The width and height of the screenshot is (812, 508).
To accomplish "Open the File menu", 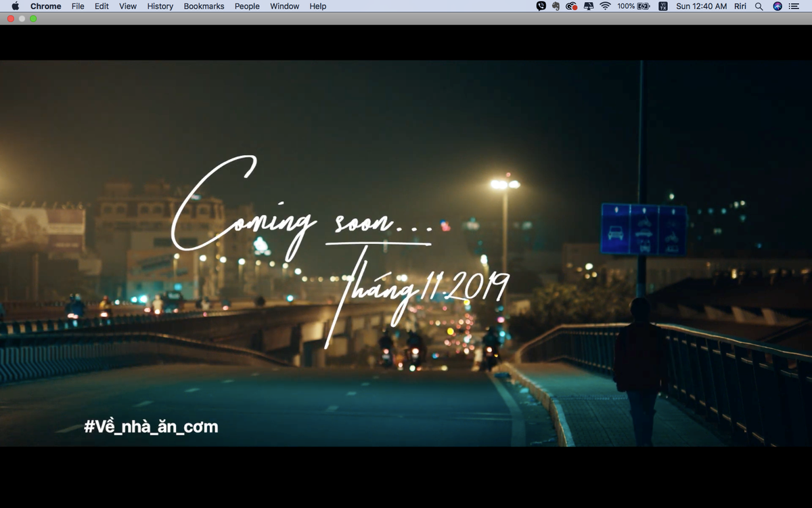I will click(x=78, y=6).
